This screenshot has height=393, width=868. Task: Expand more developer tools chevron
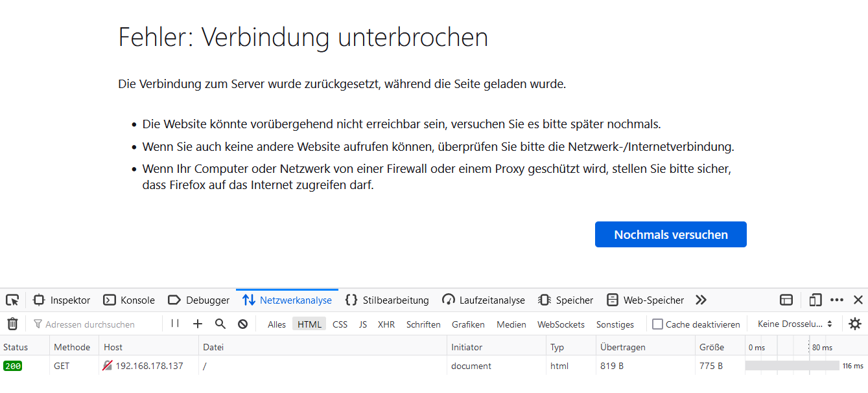point(701,300)
